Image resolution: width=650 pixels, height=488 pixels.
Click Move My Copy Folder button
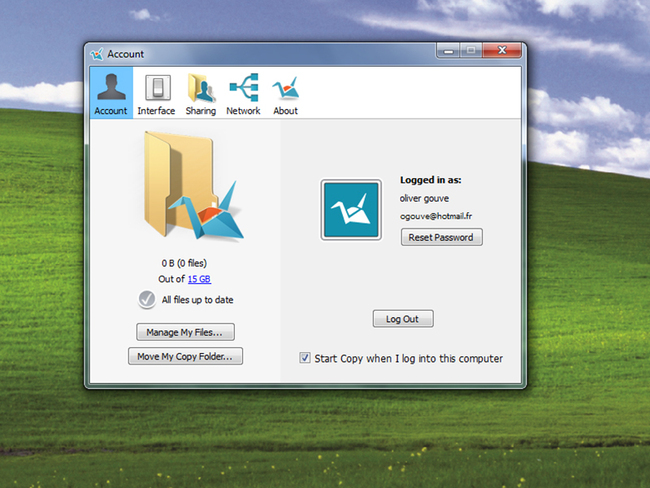tap(185, 356)
